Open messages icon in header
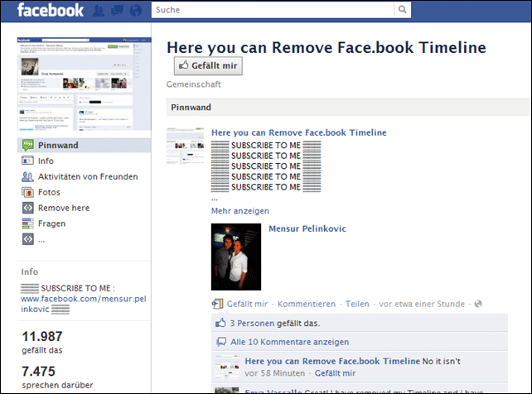This screenshot has width=532, height=394. (x=117, y=11)
